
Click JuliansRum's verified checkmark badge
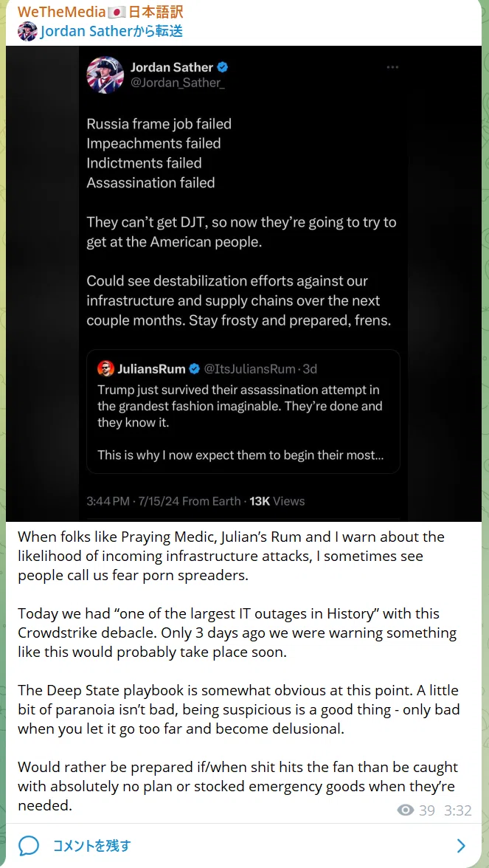point(195,368)
